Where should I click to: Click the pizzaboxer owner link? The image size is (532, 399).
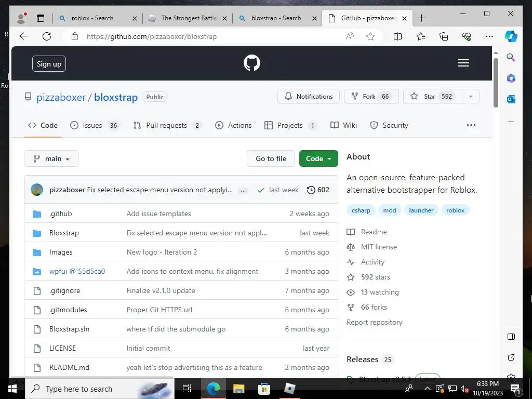(x=61, y=97)
